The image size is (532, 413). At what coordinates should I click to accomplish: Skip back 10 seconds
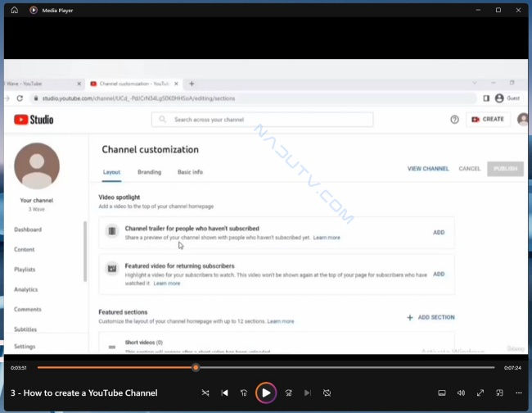[244, 393]
